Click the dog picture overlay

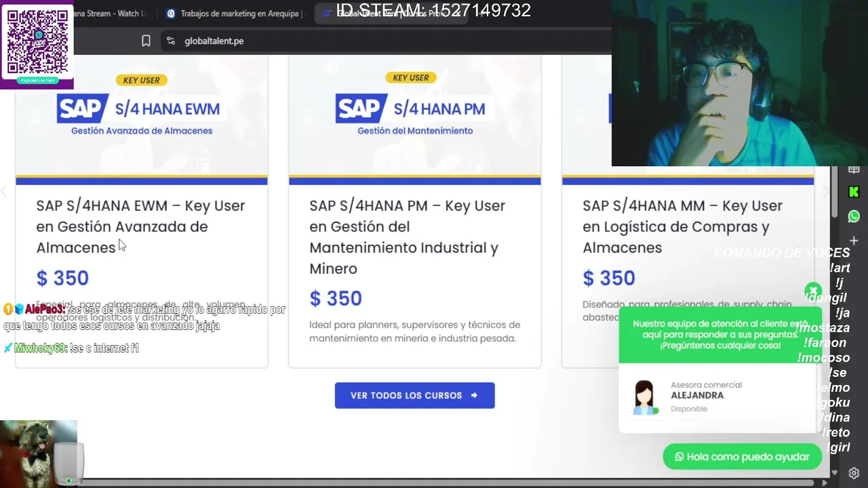[39, 453]
